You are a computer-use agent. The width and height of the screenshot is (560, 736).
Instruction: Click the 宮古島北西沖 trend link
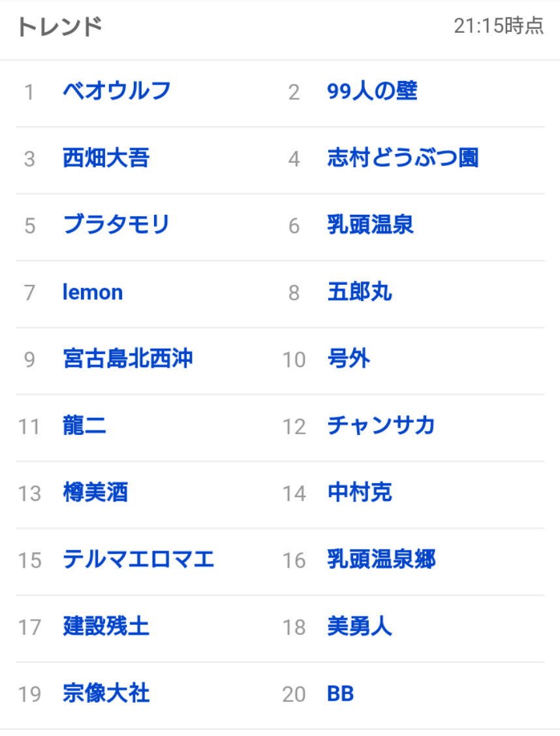tap(127, 359)
